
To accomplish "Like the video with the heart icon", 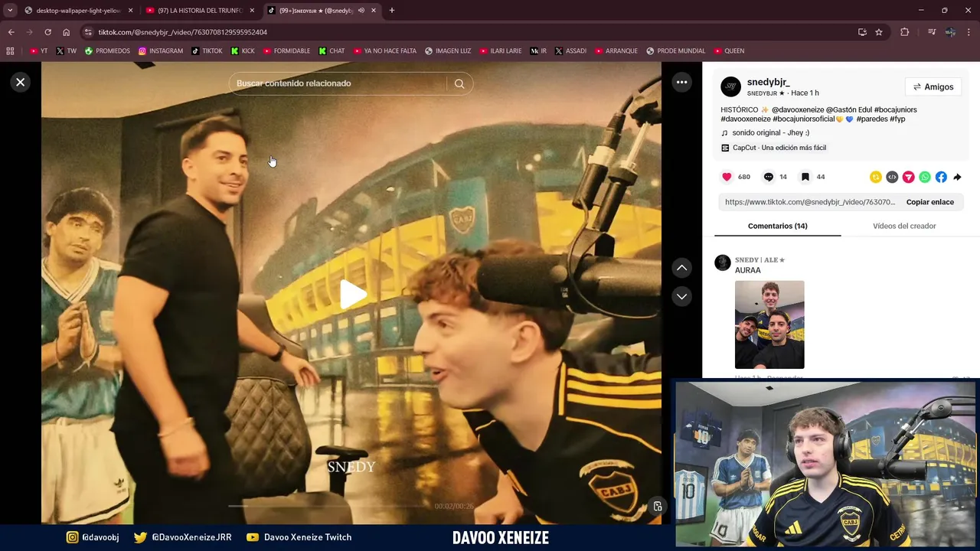I will click(x=727, y=177).
